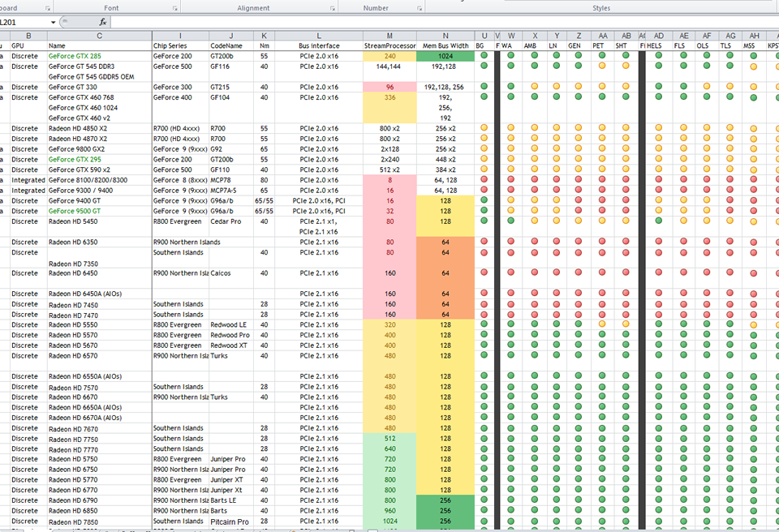
Task: Click yellow MSS indicator in Radeon HD 5550 row
Action: click(754, 325)
